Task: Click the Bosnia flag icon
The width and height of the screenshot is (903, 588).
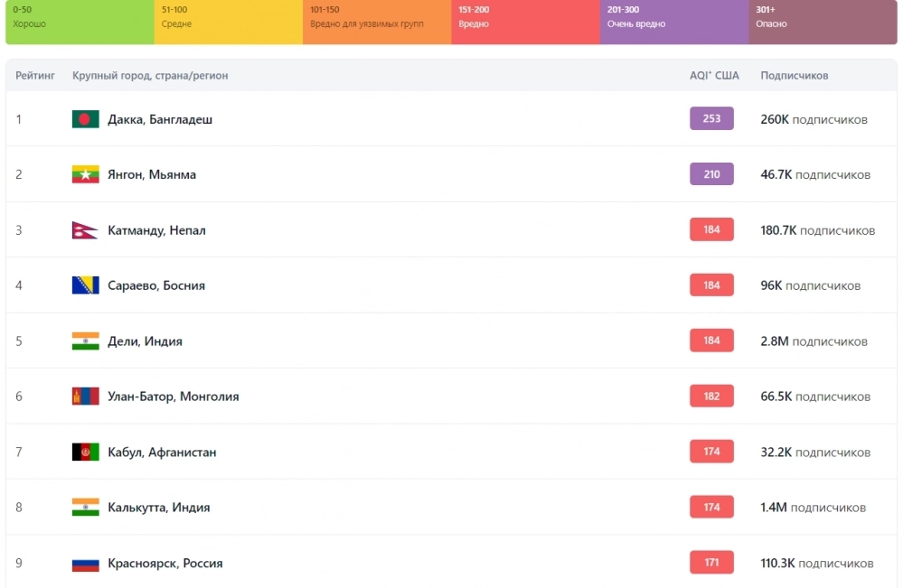Action: coord(85,285)
